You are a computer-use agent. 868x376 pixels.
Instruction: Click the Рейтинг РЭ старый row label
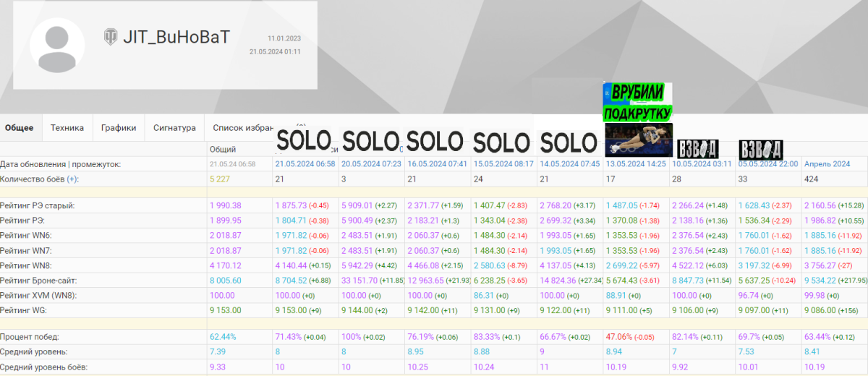(38, 206)
